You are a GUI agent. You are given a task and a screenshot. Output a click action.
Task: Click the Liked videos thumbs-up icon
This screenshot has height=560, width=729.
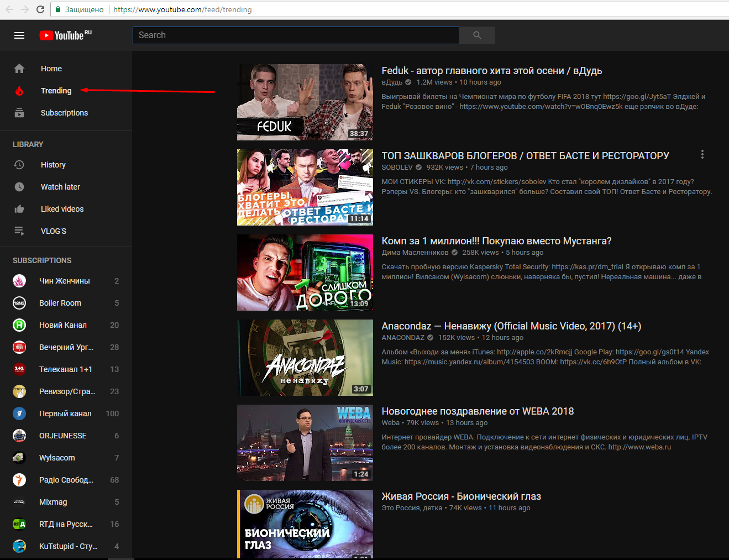tap(19, 209)
